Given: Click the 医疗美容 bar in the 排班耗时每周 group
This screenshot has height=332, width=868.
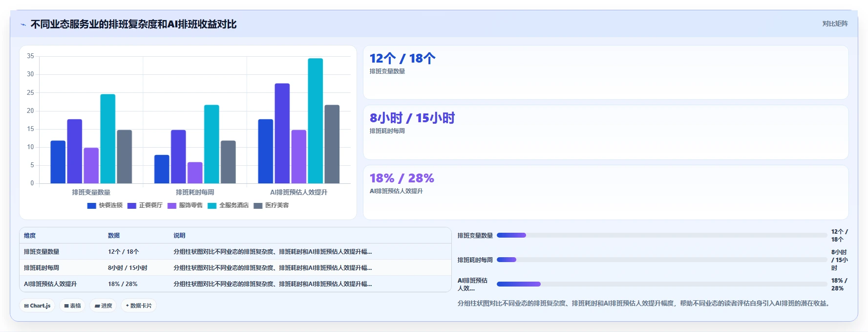Looking at the screenshot, I should [228, 162].
